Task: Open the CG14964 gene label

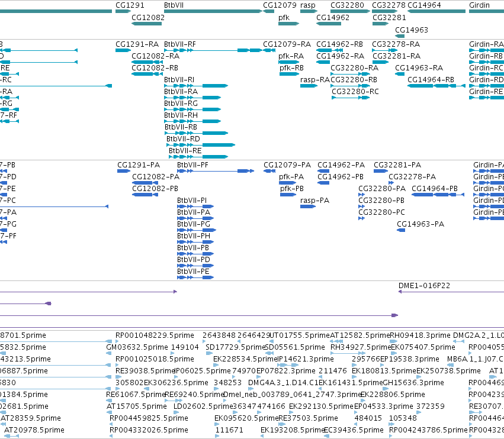Action: (424, 5)
